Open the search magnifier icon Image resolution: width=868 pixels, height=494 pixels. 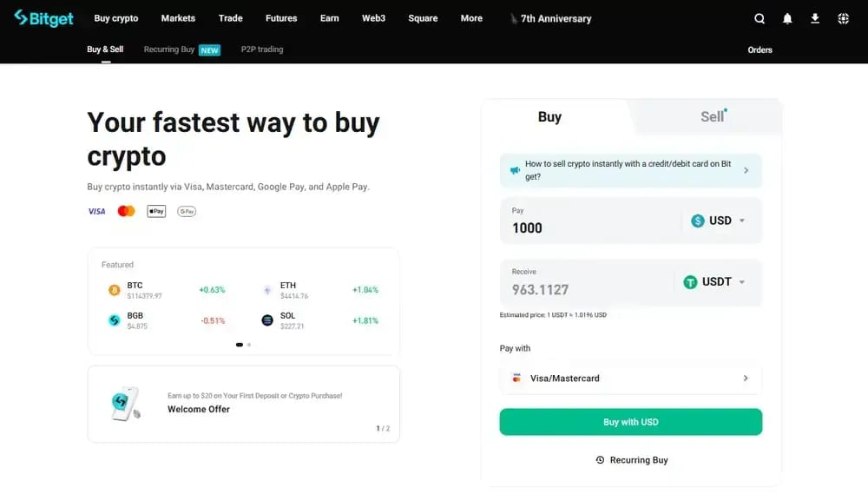[759, 18]
